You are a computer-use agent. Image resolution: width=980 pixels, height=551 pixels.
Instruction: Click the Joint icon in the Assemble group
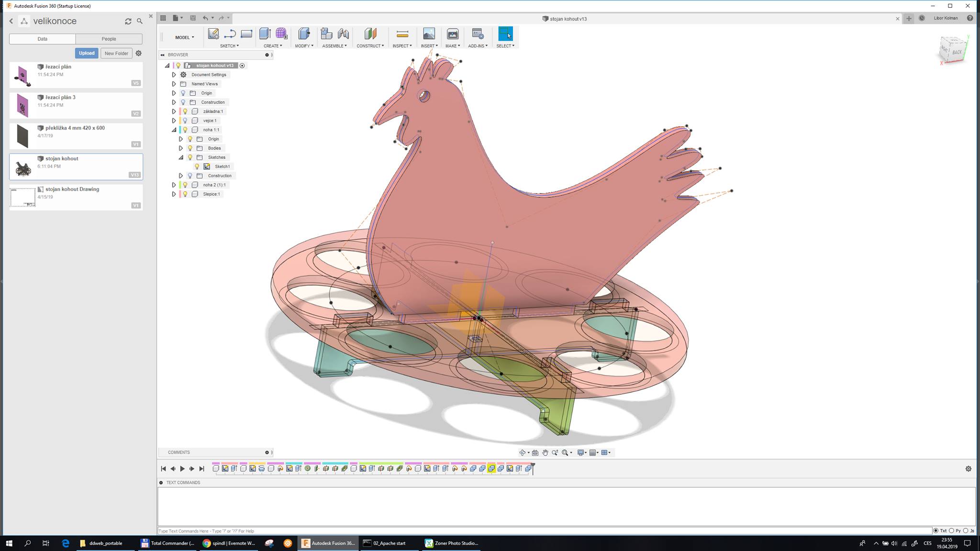click(x=343, y=33)
